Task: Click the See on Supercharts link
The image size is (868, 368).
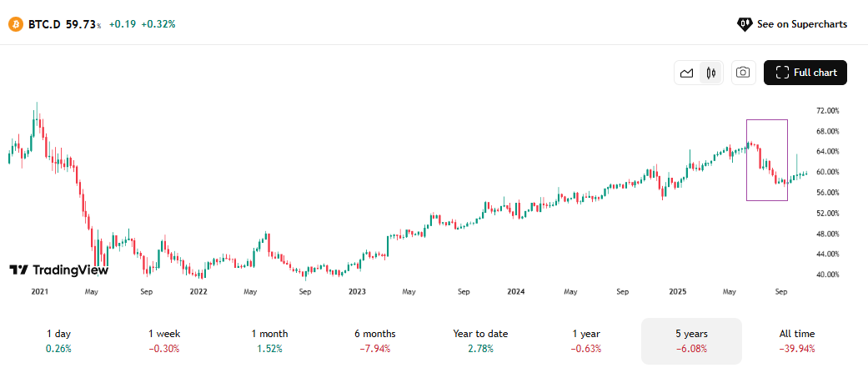Action: (x=801, y=24)
